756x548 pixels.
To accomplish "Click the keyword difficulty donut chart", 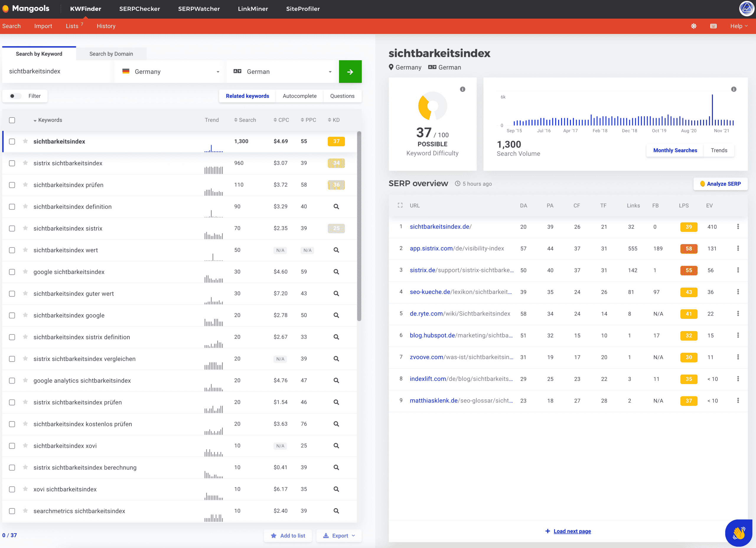I will coord(432,106).
